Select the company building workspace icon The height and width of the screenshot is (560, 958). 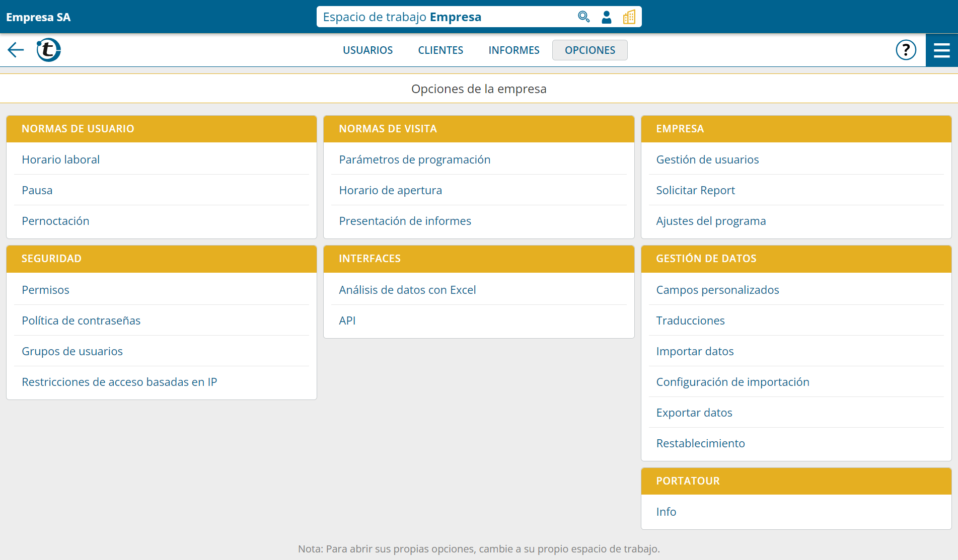click(629, 17)
